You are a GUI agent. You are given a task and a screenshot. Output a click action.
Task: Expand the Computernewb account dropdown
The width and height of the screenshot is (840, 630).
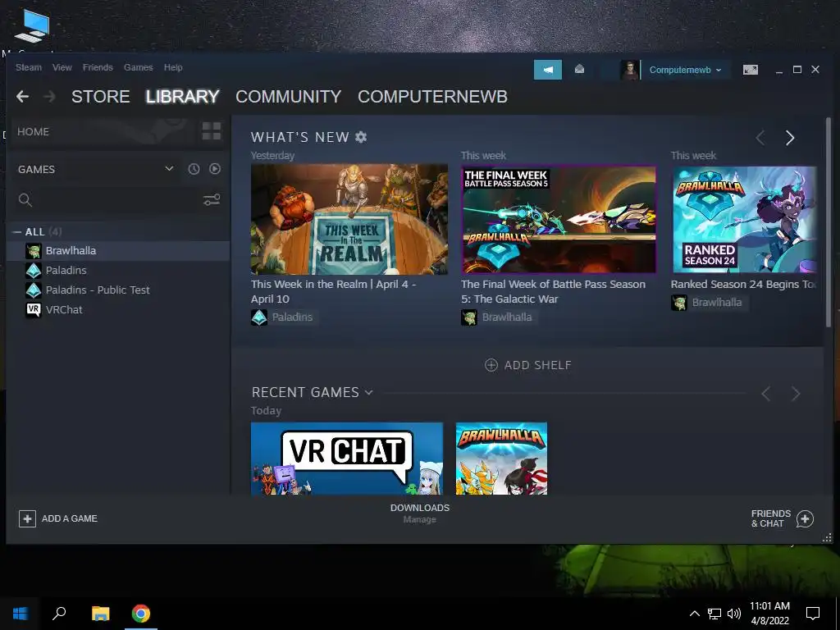click(685, 70)
